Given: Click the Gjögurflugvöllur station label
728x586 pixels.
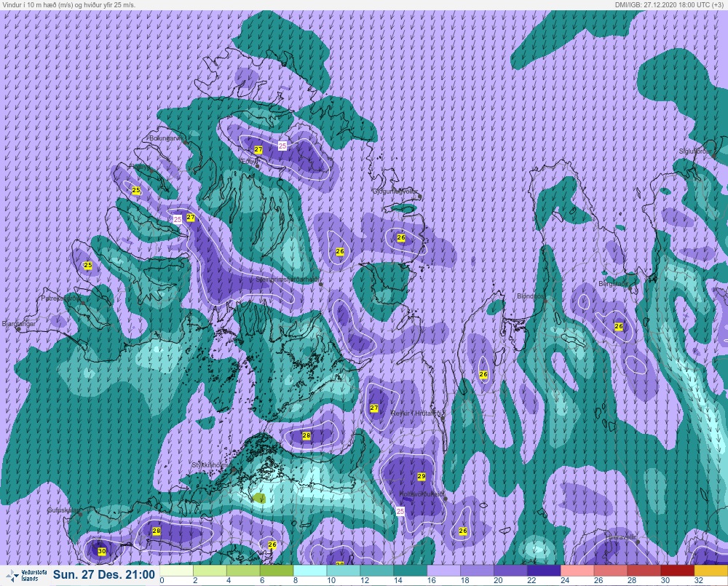Looking at the screenshot, I should (x=395, y=191).
